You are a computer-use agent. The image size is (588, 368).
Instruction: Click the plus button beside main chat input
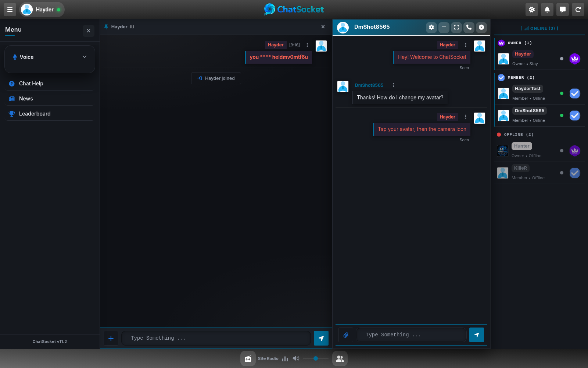click(111, 338)
